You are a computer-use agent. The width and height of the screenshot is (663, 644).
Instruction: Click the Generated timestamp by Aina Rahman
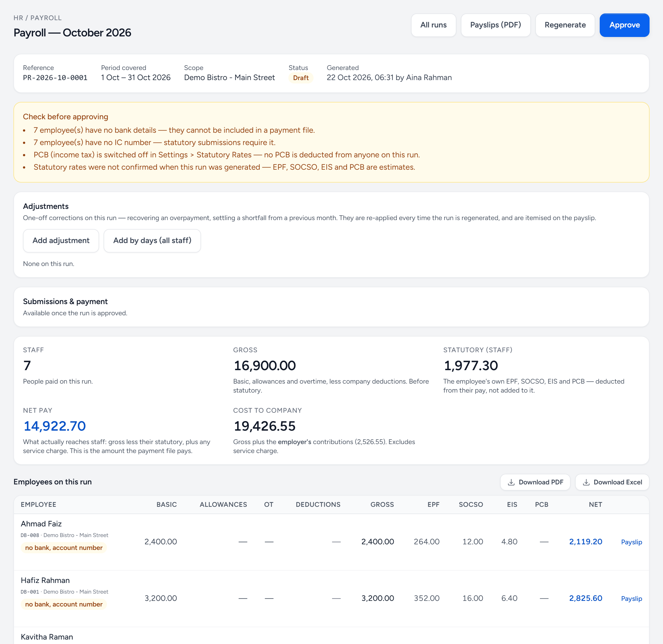point(389,78)
